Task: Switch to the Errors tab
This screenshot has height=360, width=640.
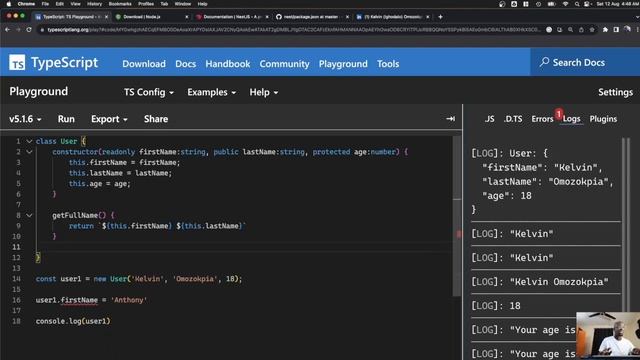Action: pos(542,119)
